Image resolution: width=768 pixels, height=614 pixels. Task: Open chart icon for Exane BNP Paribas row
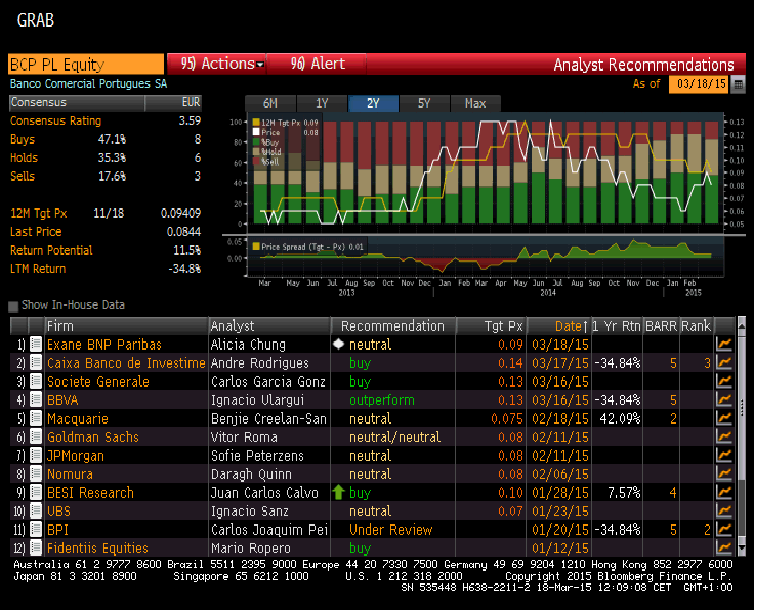[x=724, y=344]
